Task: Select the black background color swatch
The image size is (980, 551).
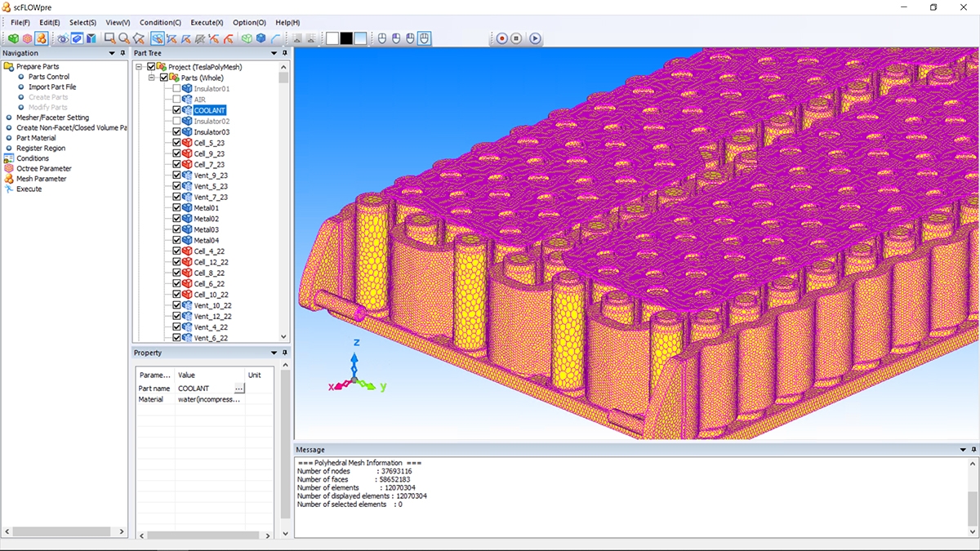Action: [x=346, y=38]
